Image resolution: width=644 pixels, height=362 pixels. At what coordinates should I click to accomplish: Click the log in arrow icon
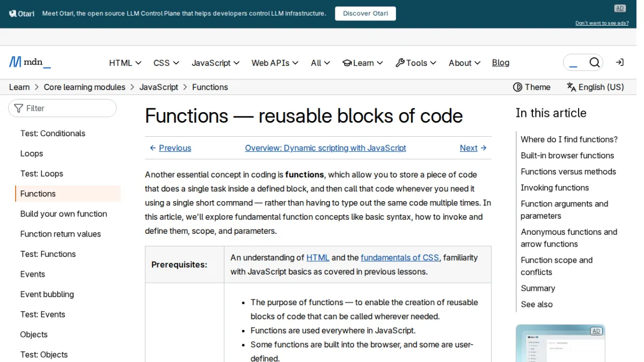(620, 63)
